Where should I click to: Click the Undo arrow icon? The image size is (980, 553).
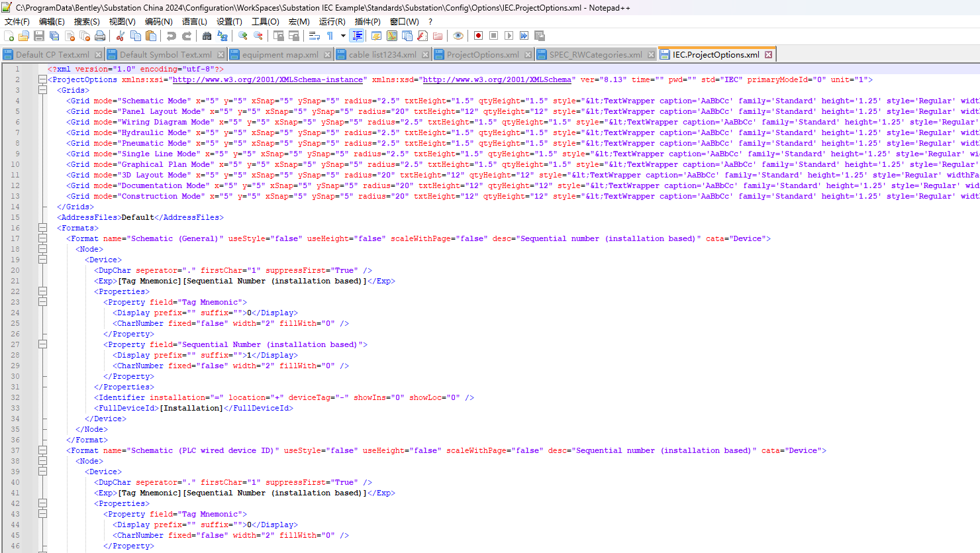pyautogui.click(x=171, y=36)
